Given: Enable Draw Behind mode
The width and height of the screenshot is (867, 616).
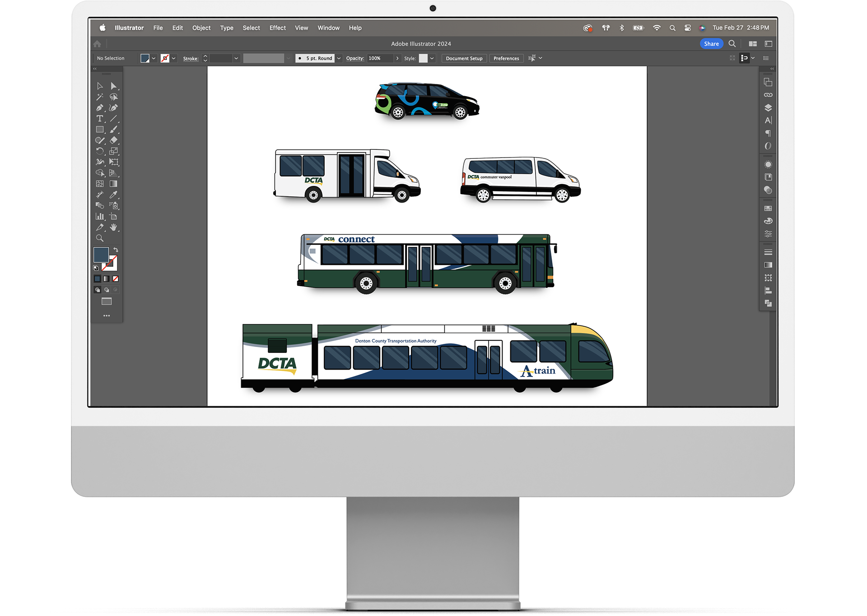Looking at the screenshot, I should tap(106, 290).
